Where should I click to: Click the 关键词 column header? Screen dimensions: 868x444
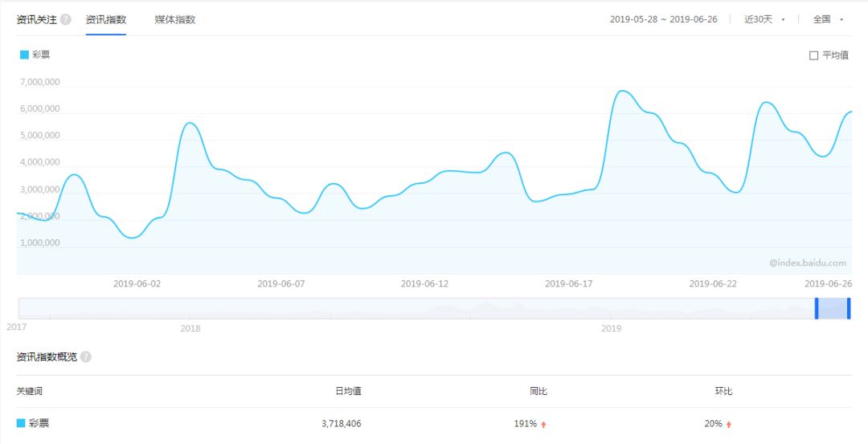tap(30, 392)
